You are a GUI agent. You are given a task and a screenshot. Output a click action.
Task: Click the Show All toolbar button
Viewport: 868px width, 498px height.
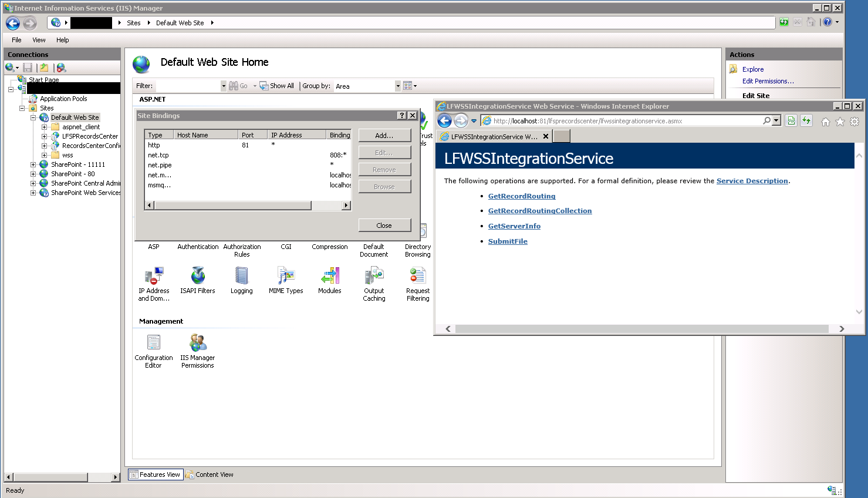(276, 86)
